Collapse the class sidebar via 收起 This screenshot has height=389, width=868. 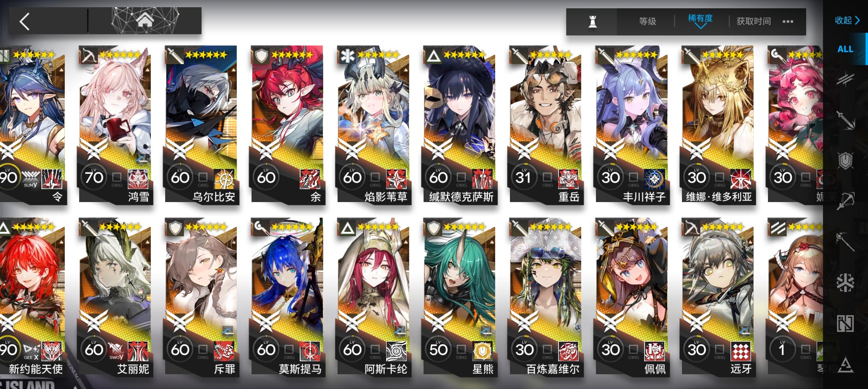(847, 20)
